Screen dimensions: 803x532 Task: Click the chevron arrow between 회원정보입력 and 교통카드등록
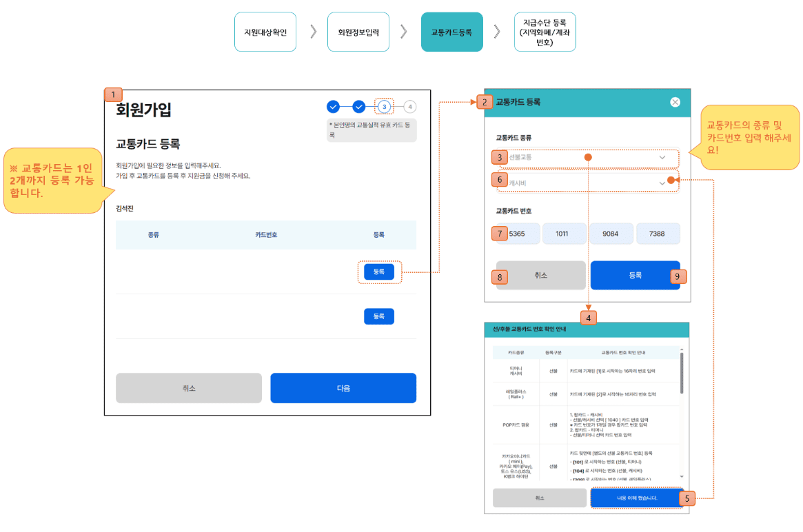(404, 32)
